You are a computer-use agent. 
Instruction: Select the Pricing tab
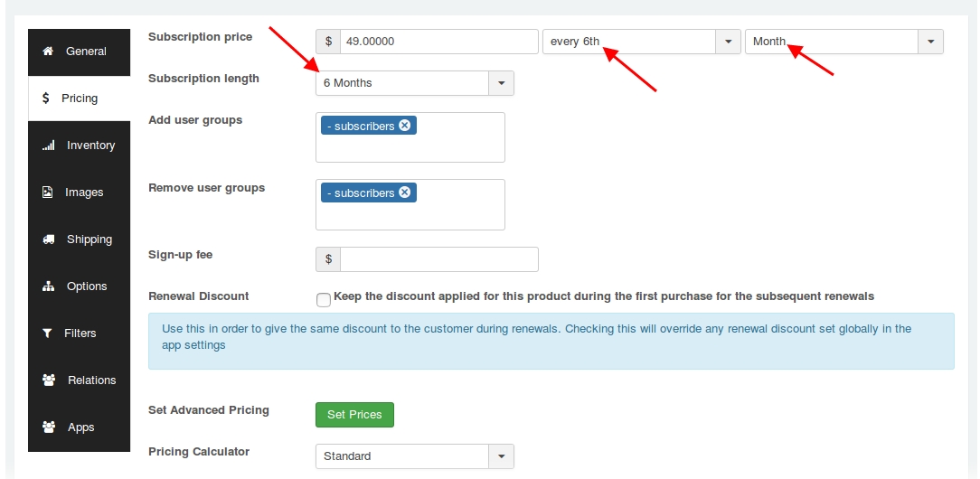[80, 99]
